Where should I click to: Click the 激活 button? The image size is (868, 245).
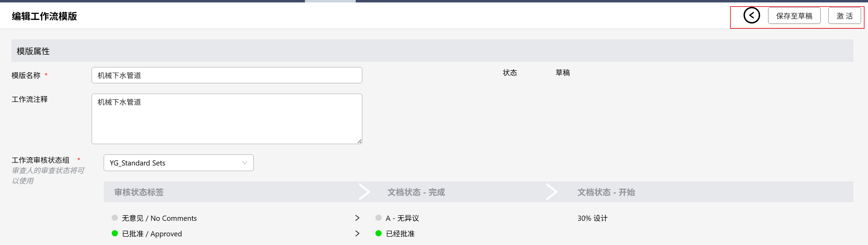[844, 16]
